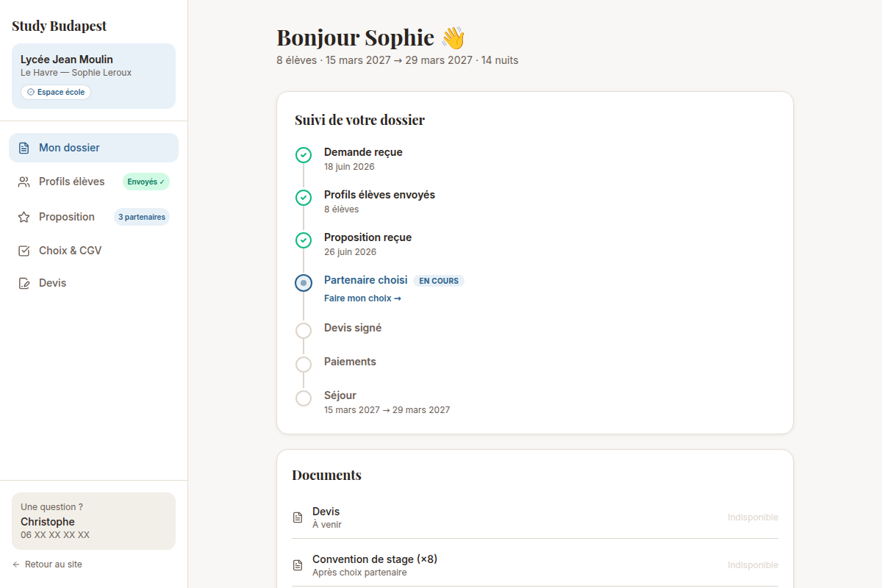882x588 pixels.
Task: Click the file icon beside Convention de stage
Action: tap(298, 565)
